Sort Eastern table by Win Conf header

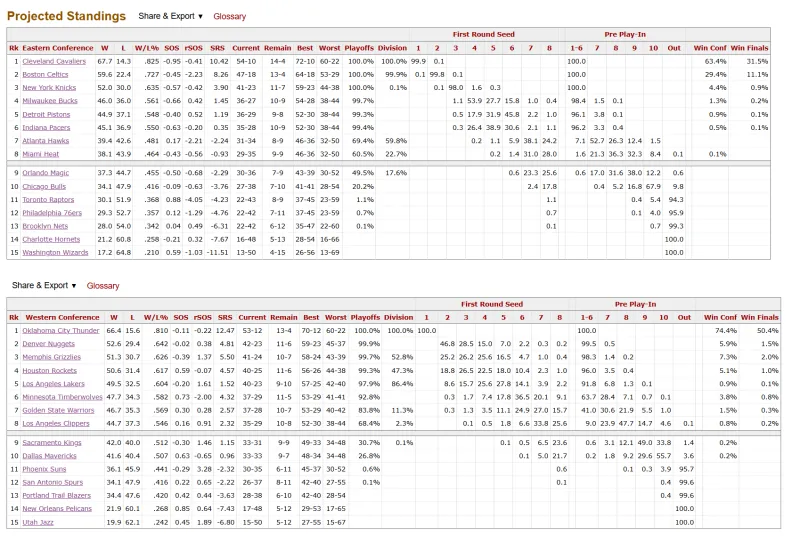(710, 48)
